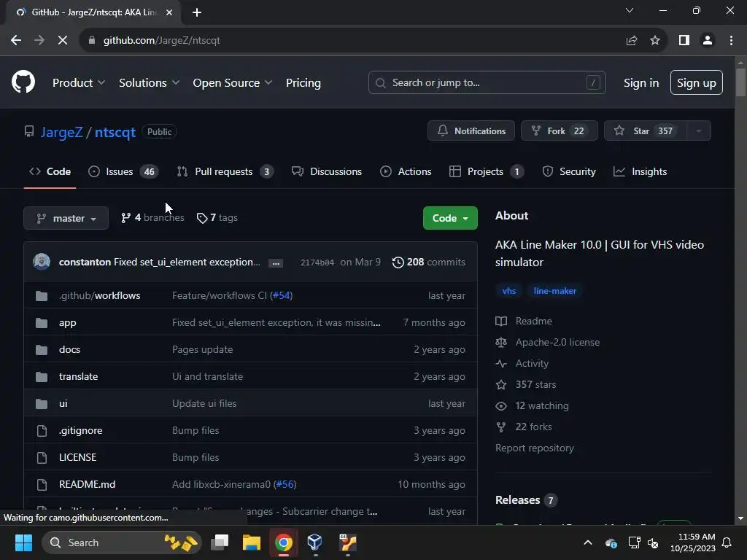Click the Chrome taskbar icon
This screenshot has width=747, height=560.
click(x=284, y=542)
